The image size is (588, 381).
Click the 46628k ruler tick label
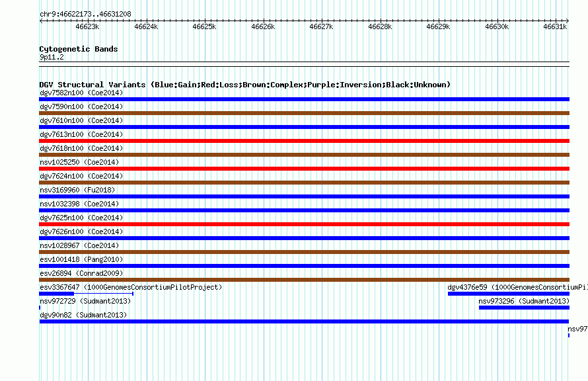coord(381,26)
